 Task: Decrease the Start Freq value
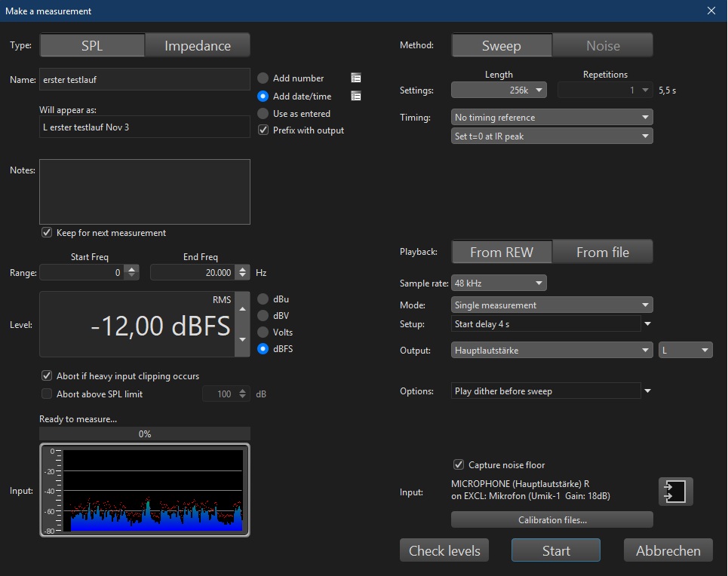point(132,276)
